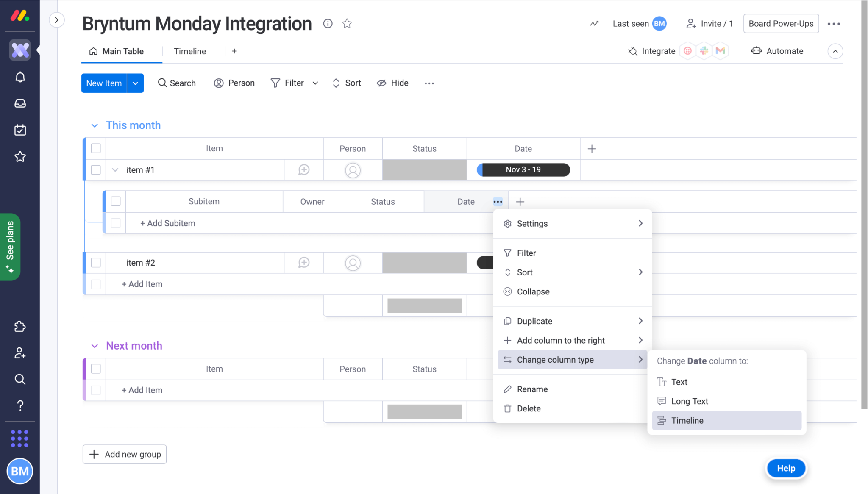Open sidebar search magnifier icon
The width and height of the screenshot is (868, 494).
click(x=20, y=379)
